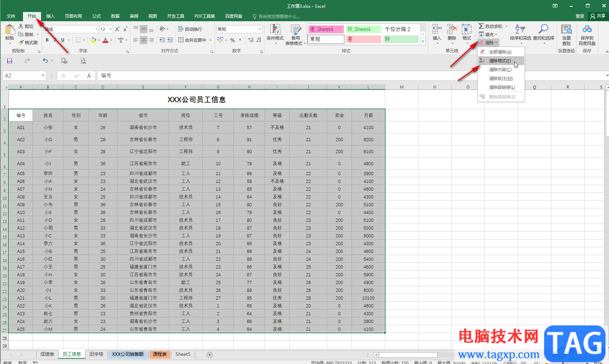This screenshot has height=364, width=609.
Task: Click the Save icon in quick toolbar
Action: click(10, 61)
